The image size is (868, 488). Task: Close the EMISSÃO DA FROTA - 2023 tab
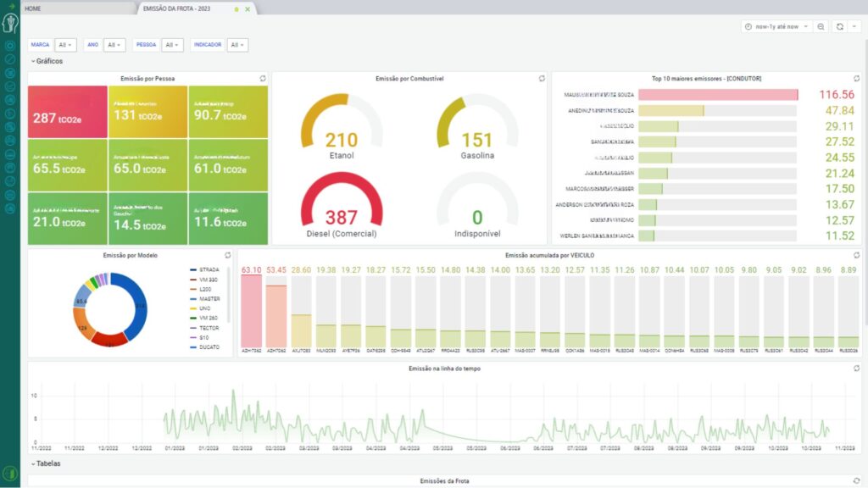click(x=248, y=8)
